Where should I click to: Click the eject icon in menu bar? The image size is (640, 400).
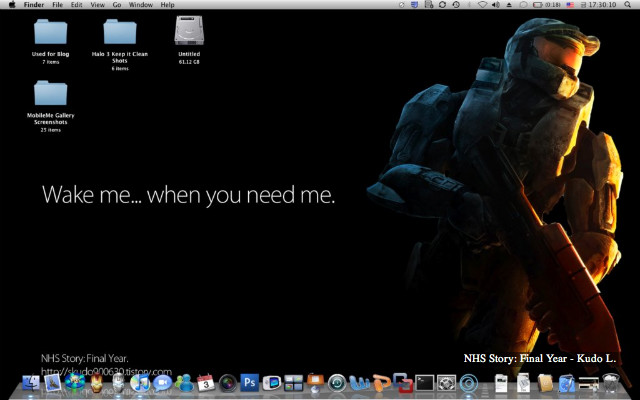coord(509,4)
